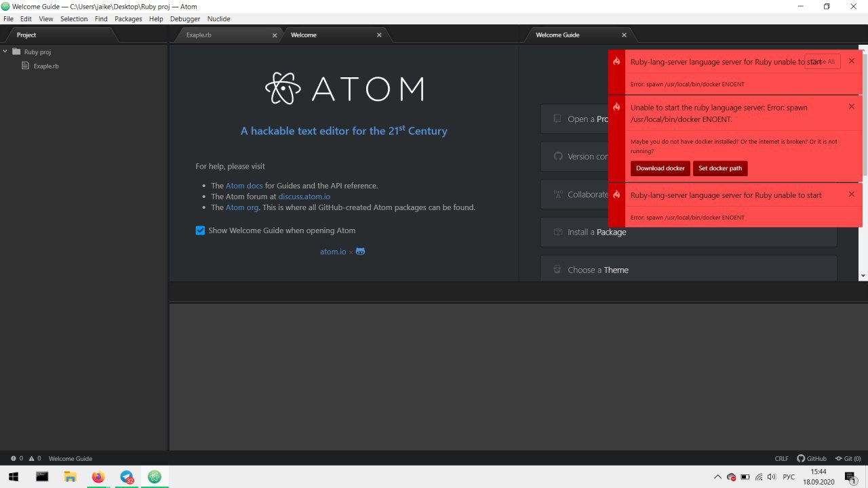The height and width of the screenshot is (488, 868).
Task: Collapse the Ruby proj folder chevron
Action: click(x=5, y=52)
